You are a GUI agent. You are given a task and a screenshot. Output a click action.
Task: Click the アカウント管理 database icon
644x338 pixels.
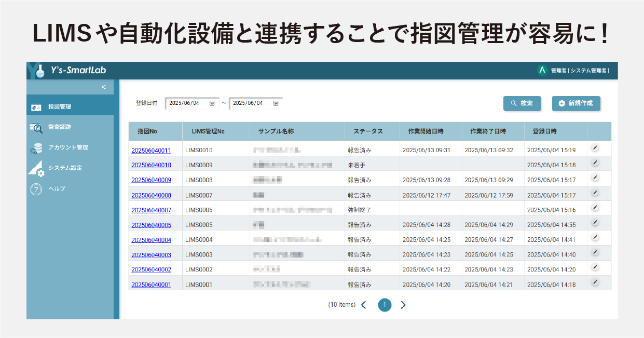(x=36, y=148)
